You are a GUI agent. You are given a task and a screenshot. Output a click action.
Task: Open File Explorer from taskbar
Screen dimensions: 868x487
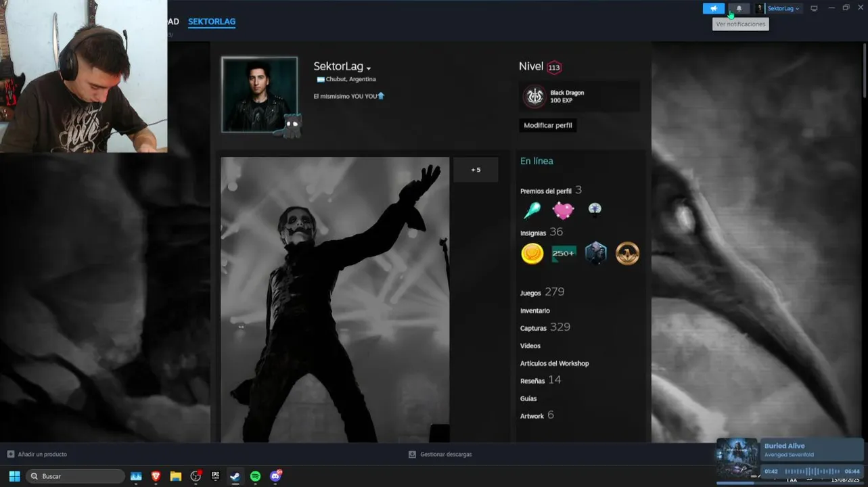pos(176,476)
